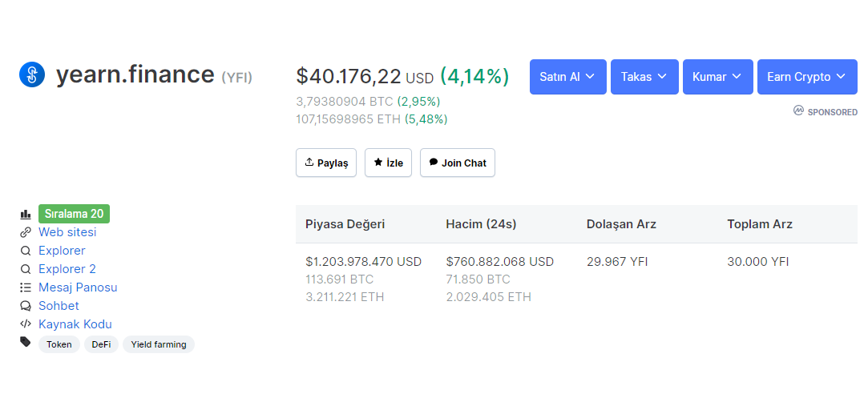Click the ranking bar chart icon
The height and width of the screenshot is (394, 868).
click(25, 214)
